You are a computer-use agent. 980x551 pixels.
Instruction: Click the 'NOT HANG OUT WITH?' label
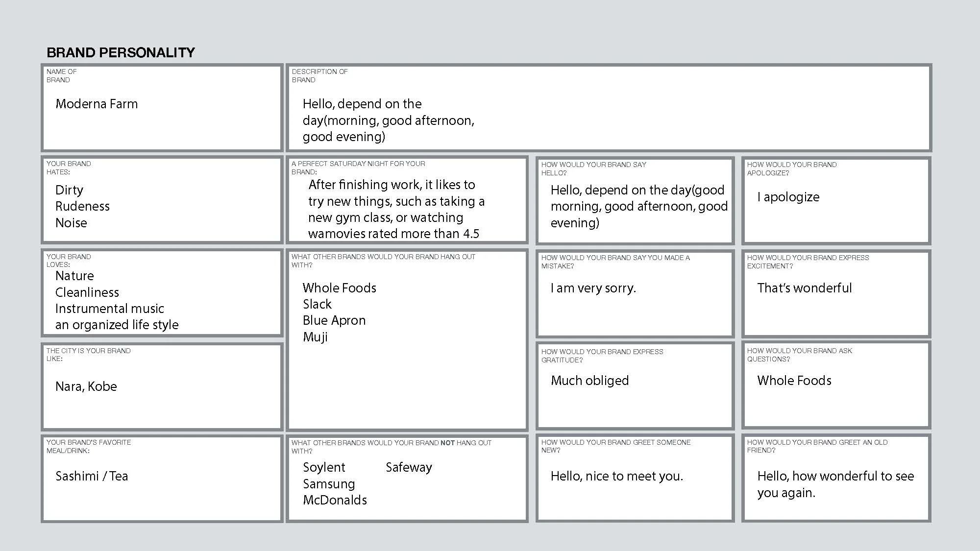click(392, 447)
